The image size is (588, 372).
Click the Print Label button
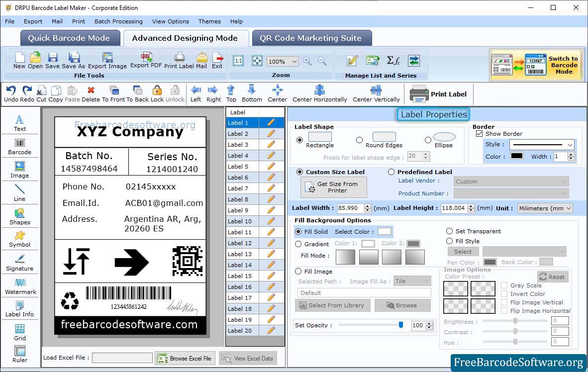[x=438, y=94]
